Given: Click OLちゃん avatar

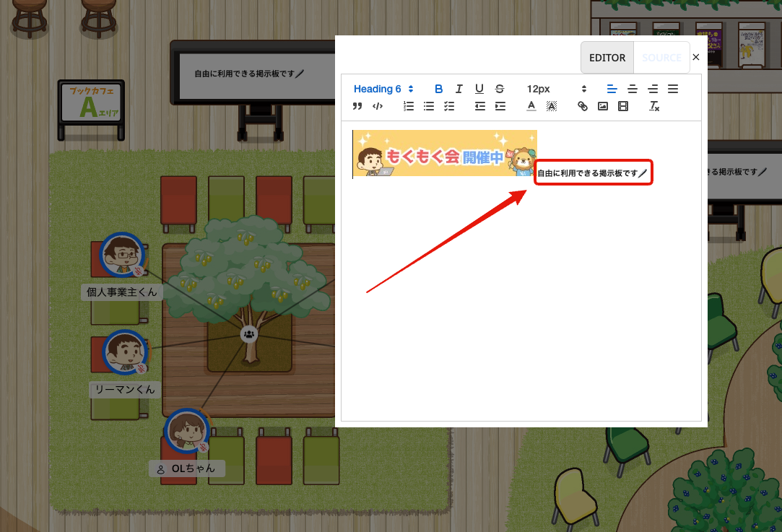Looking at the screenshot, I should point(187,431).
